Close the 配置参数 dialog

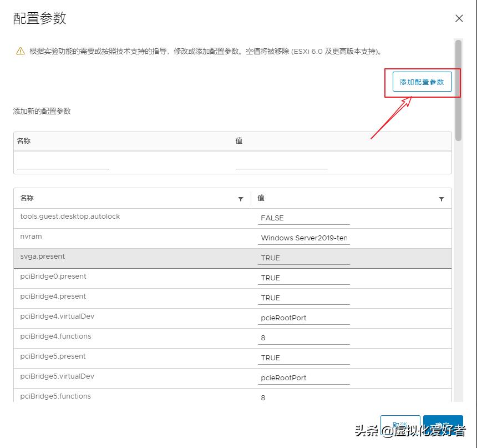[459, 18]
